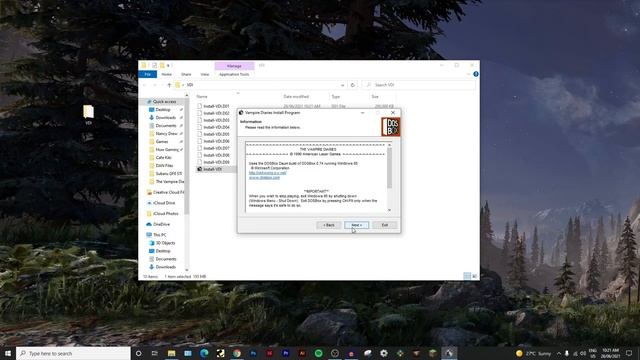The height and width of the screenshot is (360, 640).
Task: Click the Back button in installer dialog
Action: pos(329,225)
